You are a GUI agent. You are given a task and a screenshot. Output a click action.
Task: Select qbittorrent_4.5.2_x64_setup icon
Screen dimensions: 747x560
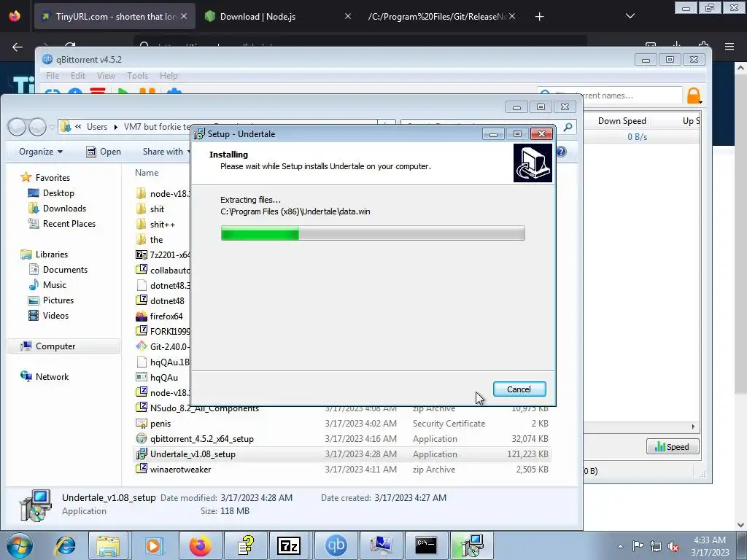(x=141, y=438)
